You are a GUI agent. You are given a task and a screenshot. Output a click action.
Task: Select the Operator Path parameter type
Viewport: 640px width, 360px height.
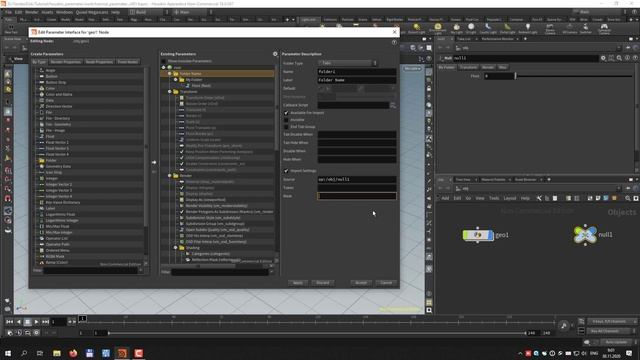click(x=58, y=244)
